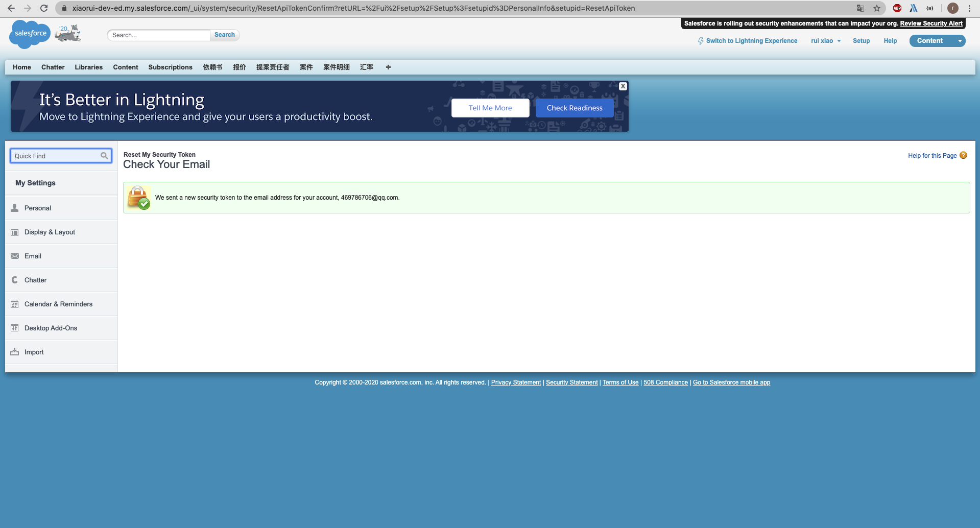Viewport: 980px width, 528px height.
Task: Open Email settings via its envelope icon
Action: pos(14,256)
